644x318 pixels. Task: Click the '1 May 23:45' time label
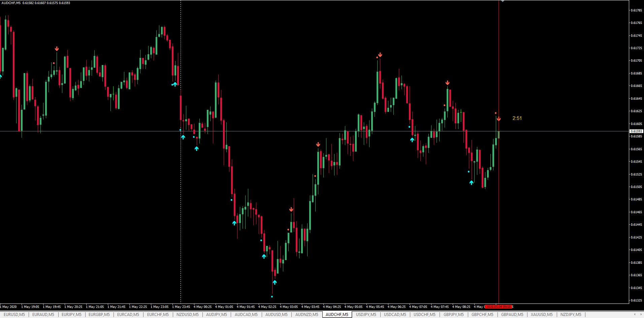(181, 307)
